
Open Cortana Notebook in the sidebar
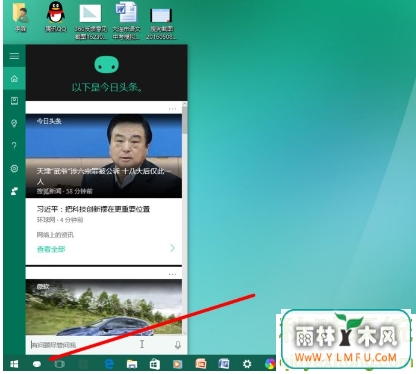pos(14,101)
